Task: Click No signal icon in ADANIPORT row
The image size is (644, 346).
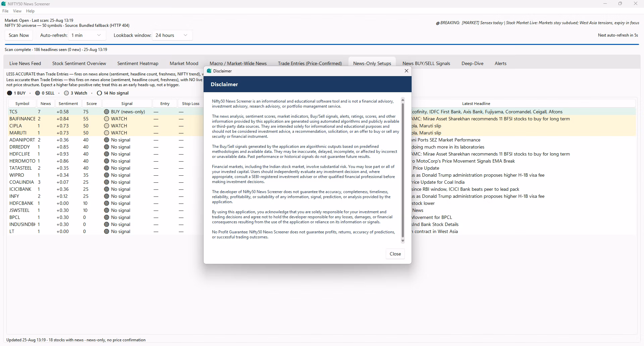Action: (106, 140)
